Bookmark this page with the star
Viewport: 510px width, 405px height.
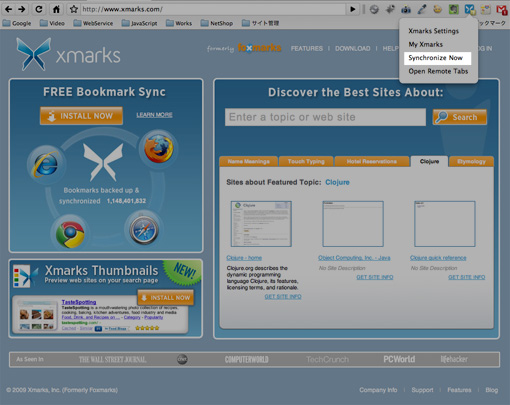coord(74,9)
